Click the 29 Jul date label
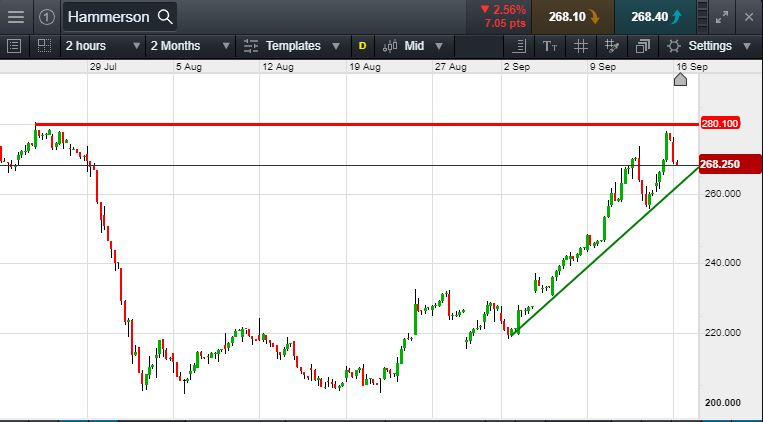The width and height of the screenshot is (763, 422). [103, 67]
